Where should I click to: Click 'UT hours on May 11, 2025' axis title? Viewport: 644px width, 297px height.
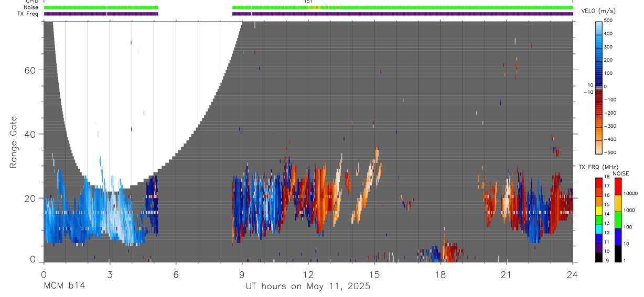[308, 286]
